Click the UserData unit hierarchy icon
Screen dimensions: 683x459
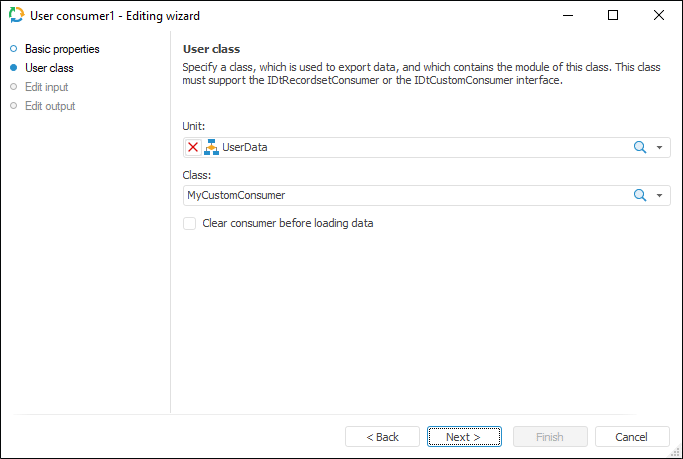(211, 147)
